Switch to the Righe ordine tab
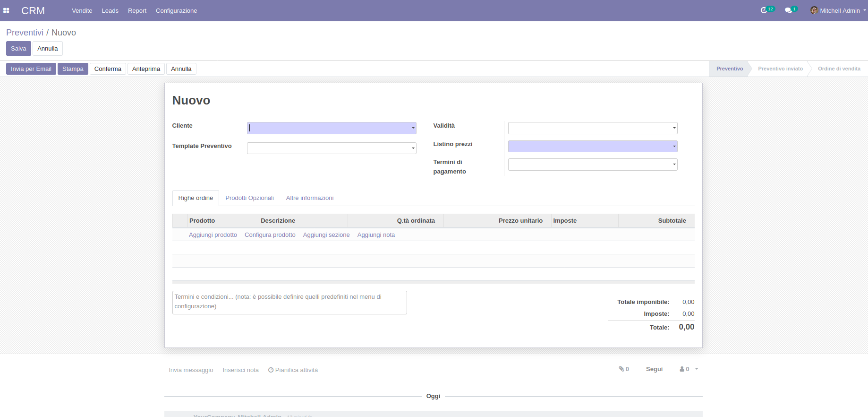The image size is (868, 417). coord(196,198)
